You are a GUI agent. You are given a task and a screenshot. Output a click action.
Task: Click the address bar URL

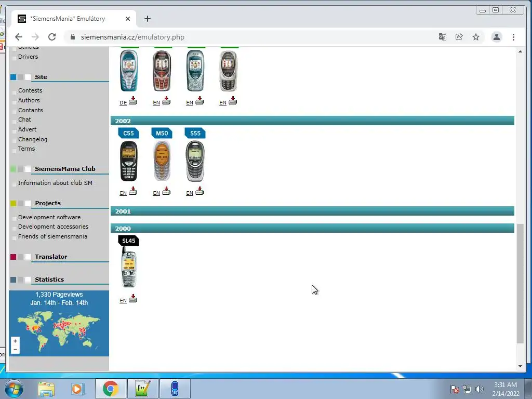pyautogui.click(x=132, y=37)
